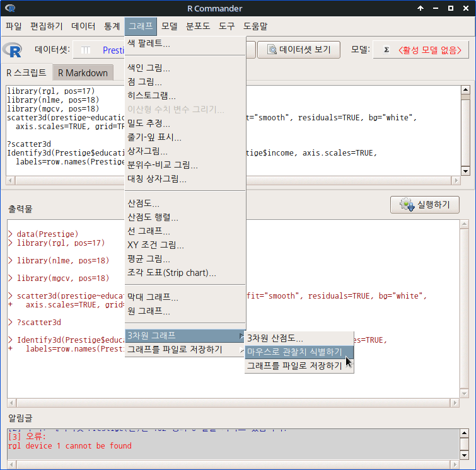Click the sigma icon in model box
This screenshot has width=476, height=470.
pyautogui.click(x=386, y=50)
